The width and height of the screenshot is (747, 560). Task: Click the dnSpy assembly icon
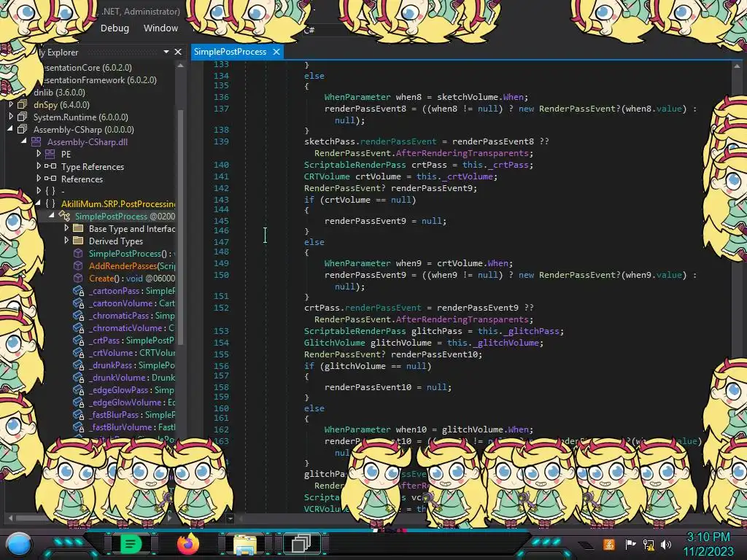point(22,104)
